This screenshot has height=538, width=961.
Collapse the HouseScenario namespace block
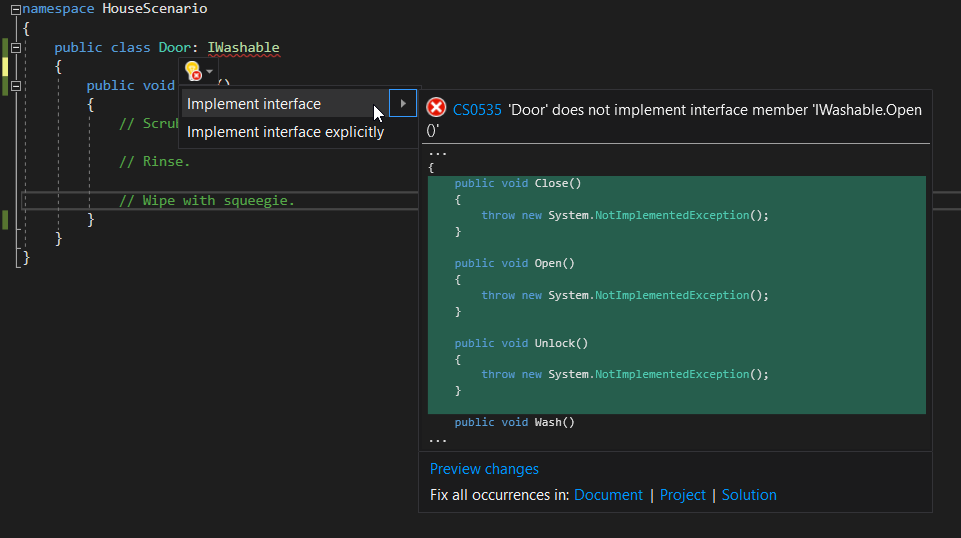16,9
